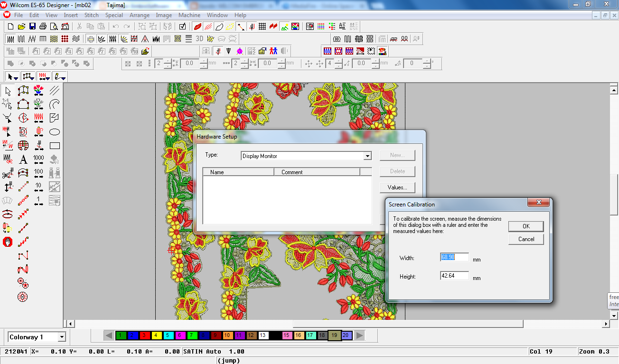This screenshot has width=619, height=364.
Task: Pick color swatch 19 in palette
Action: coord(334,336)
